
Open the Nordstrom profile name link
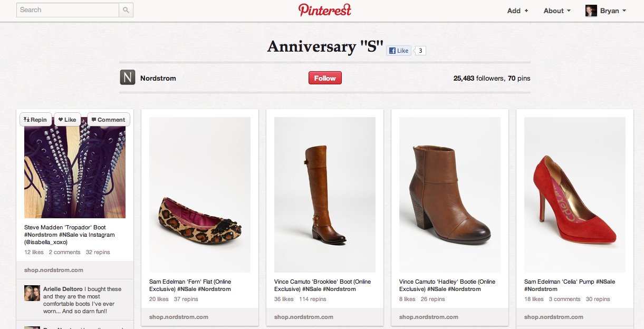(x=158, y=78)
